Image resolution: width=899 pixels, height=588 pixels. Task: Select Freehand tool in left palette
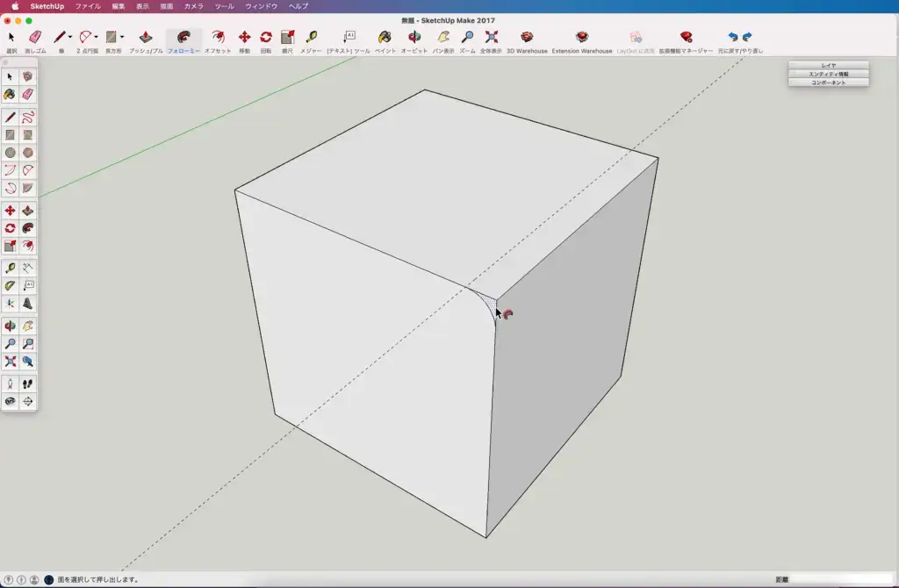click(27, 118)
